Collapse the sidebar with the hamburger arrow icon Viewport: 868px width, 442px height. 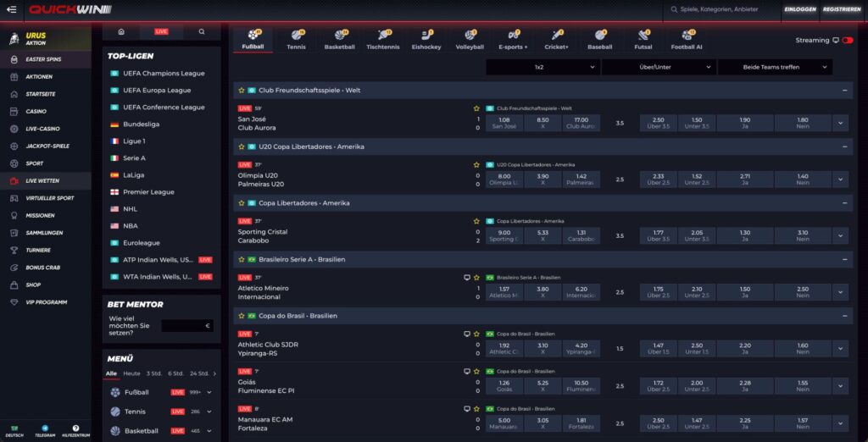point(12,9)
